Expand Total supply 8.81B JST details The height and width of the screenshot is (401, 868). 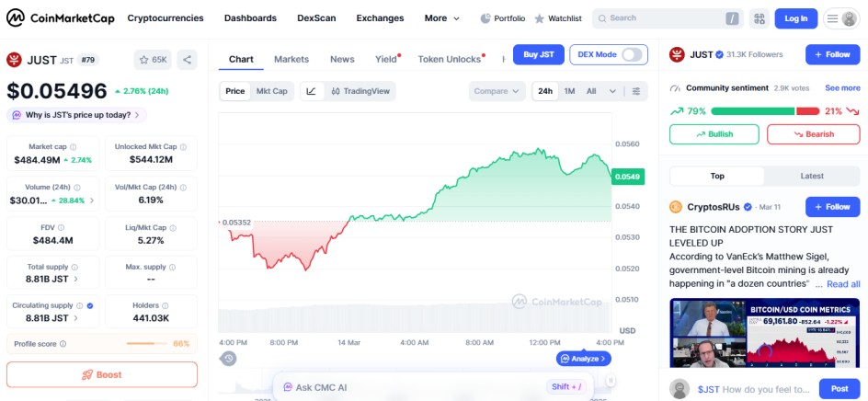click(75, 280)
